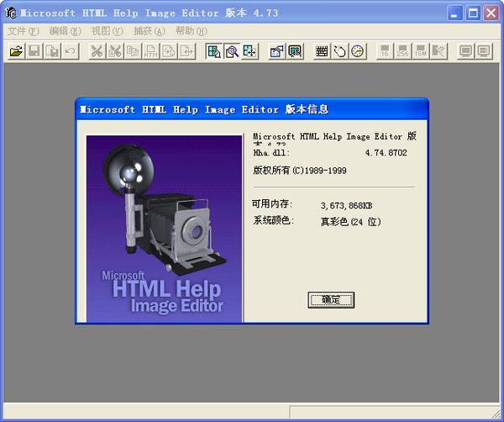Open the 帮助 (Help) menu

coord(191,31)
